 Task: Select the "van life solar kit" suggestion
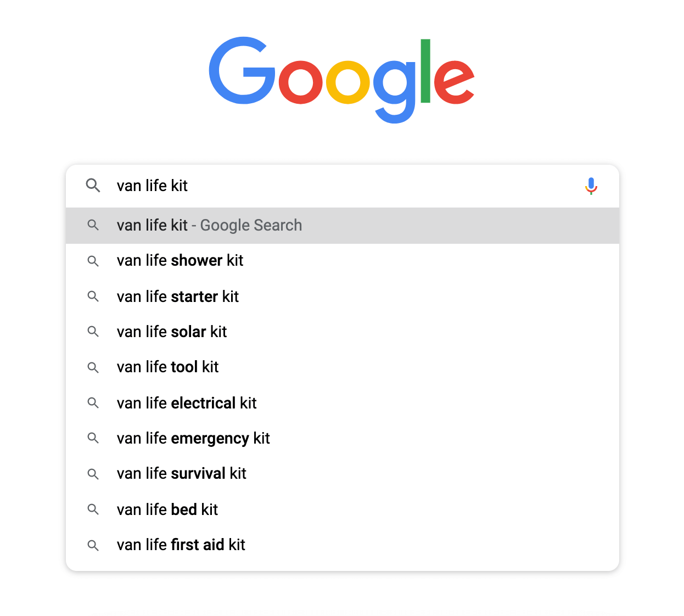pos(172,332)
